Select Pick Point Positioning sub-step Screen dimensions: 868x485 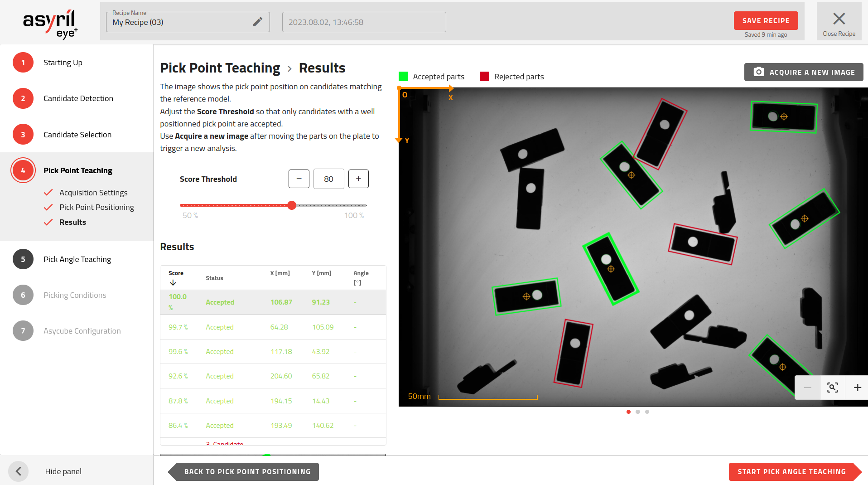tap(96, 207)
